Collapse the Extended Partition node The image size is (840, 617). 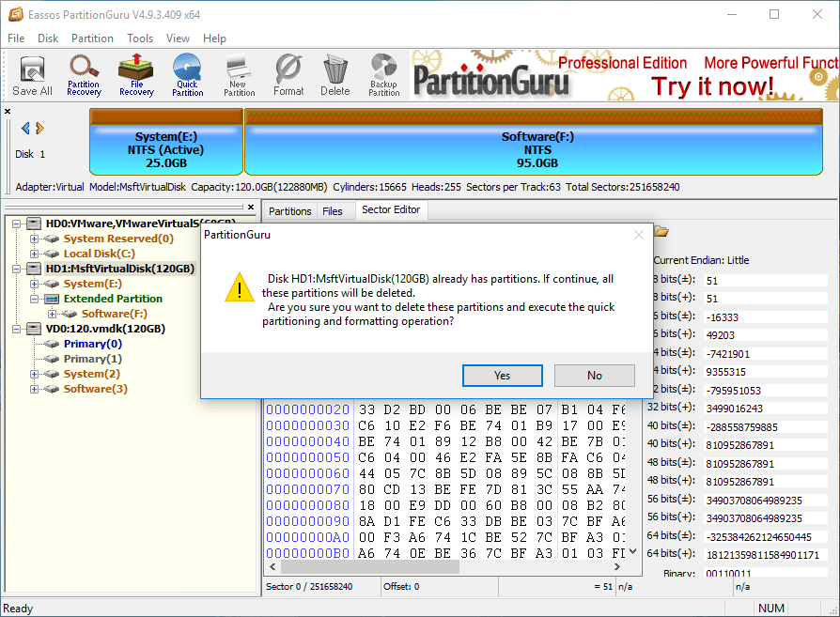[34, 299]
